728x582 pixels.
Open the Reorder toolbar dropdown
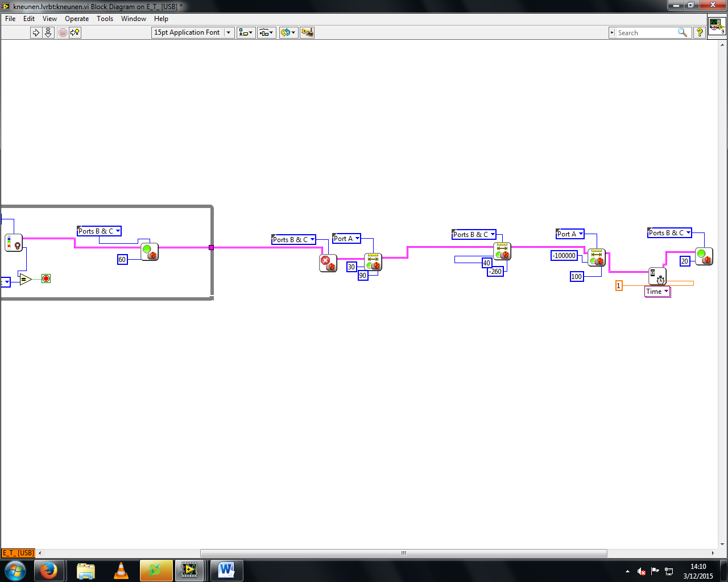tap(288, 32)
